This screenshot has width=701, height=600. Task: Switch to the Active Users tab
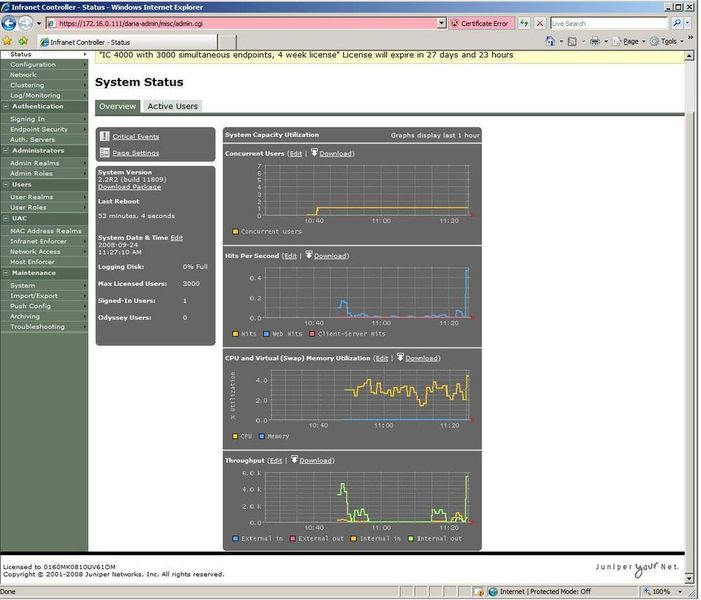click(173, 106)
